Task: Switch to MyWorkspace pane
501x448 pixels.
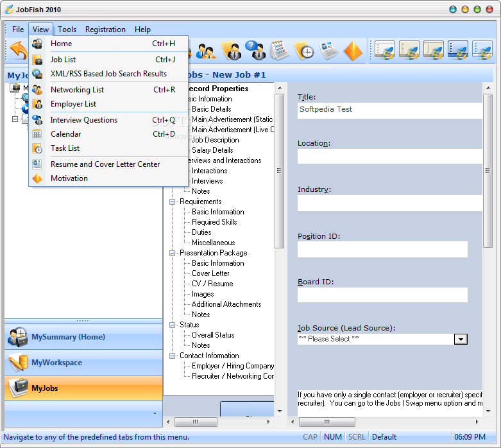Action: pos(83,363)
